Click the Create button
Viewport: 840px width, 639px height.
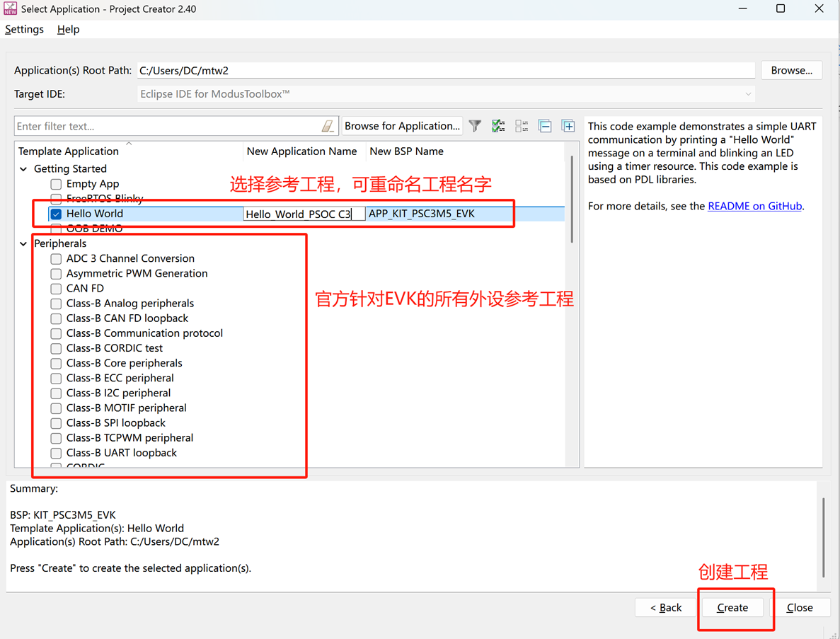click(732, 607)
